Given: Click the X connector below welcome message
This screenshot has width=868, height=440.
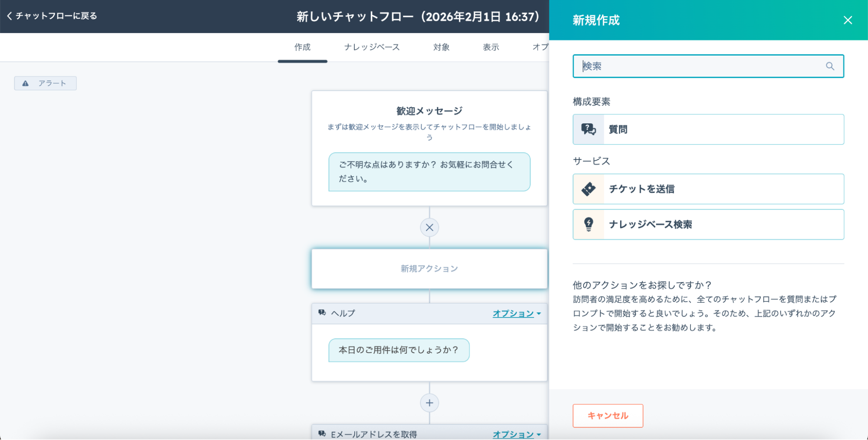Looking at the screenshot, I should point(429,228).
